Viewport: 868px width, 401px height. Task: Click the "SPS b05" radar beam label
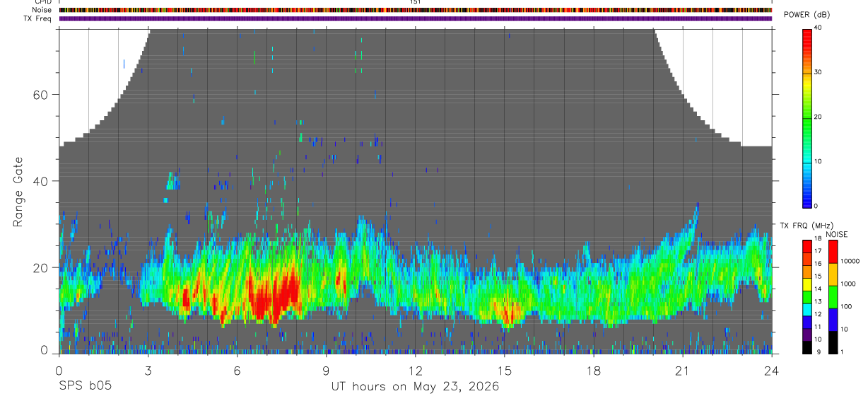pos(85,387)
